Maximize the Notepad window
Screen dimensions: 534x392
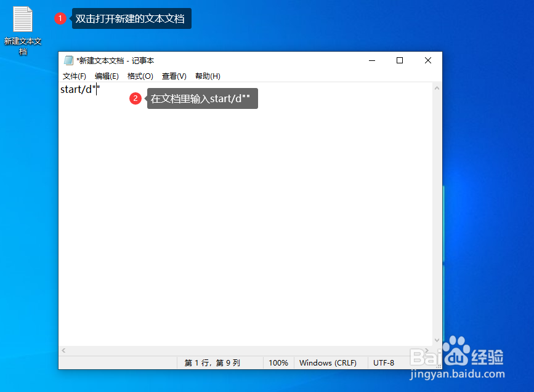click(x=400, y=60)
